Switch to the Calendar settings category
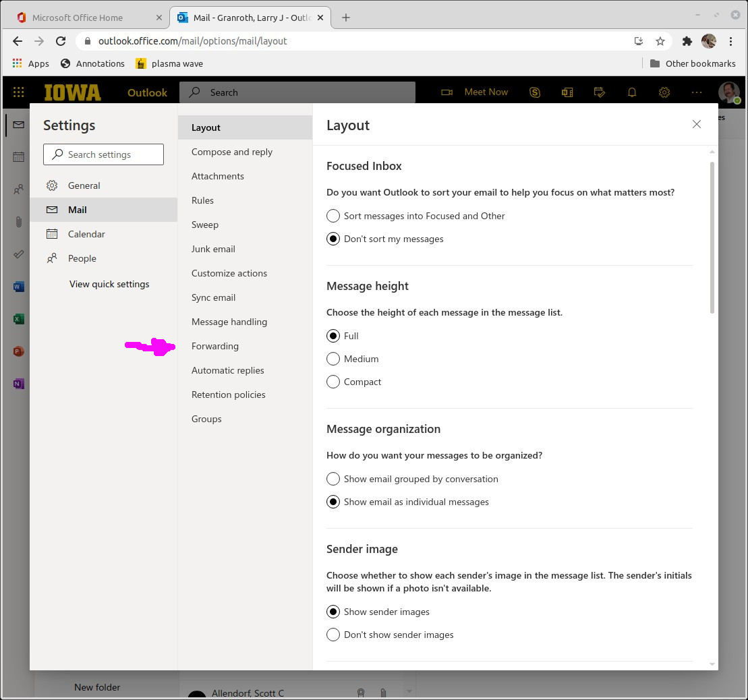Screen dimensions: 748x700 [86, 234]
